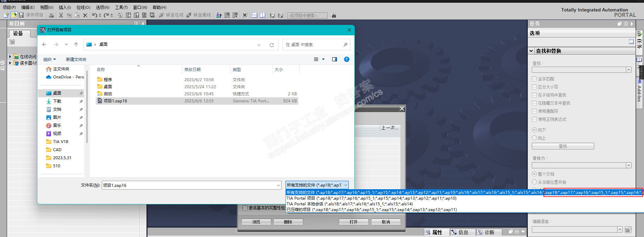Click the file dialog Up-folder arrow

(x=76, y=44)
